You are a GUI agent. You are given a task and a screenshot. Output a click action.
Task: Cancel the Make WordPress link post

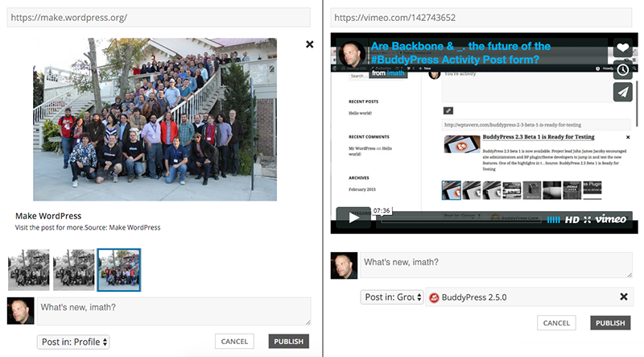[234, 342]
